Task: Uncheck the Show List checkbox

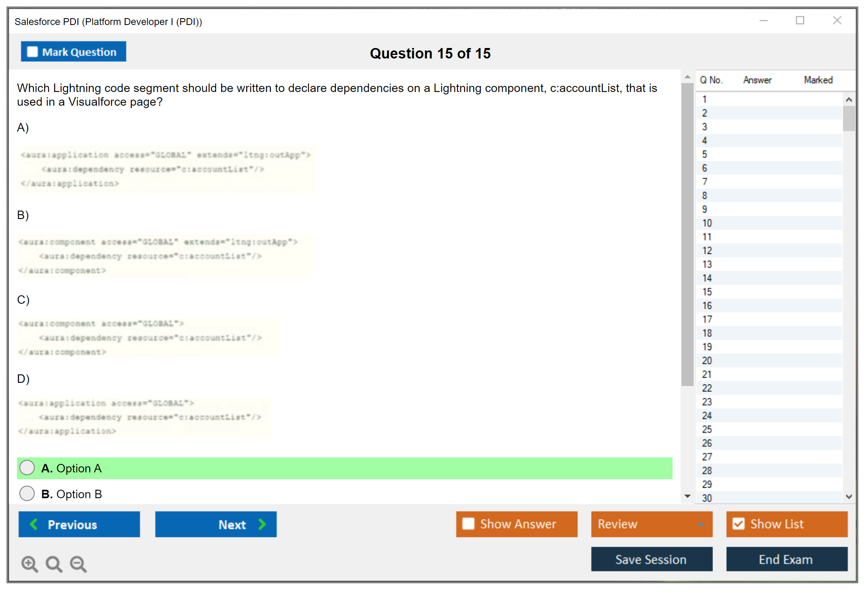Action: [x=738, y=524]
